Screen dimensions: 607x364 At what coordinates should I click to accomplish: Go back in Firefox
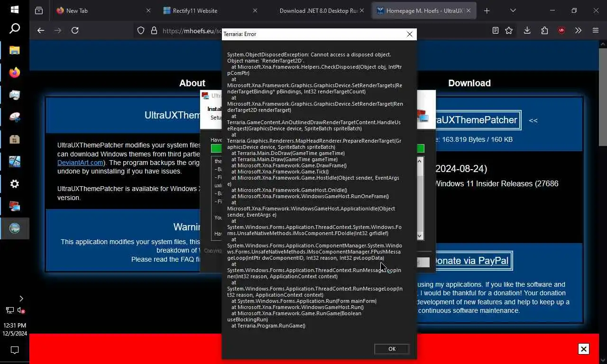(x=41, y=30)
